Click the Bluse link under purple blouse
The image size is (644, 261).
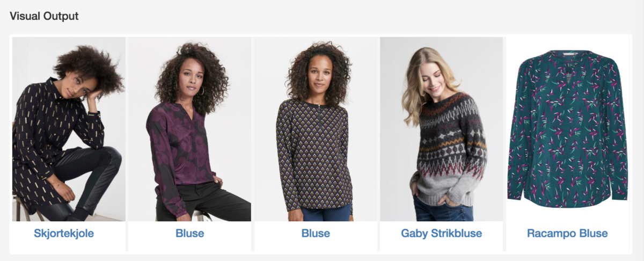(x=190, y=234)
